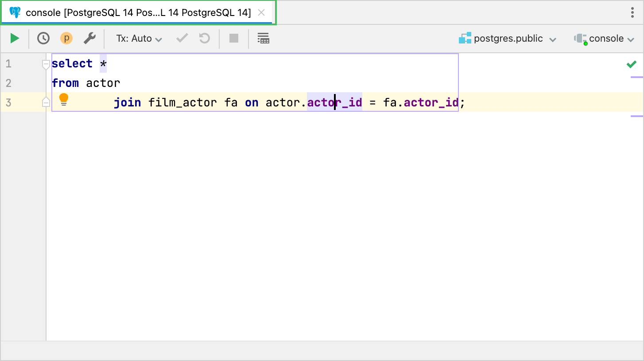Click line number 2 in the gutter
Viewport: 644px width, 361px height.
(x=8, y=83)
